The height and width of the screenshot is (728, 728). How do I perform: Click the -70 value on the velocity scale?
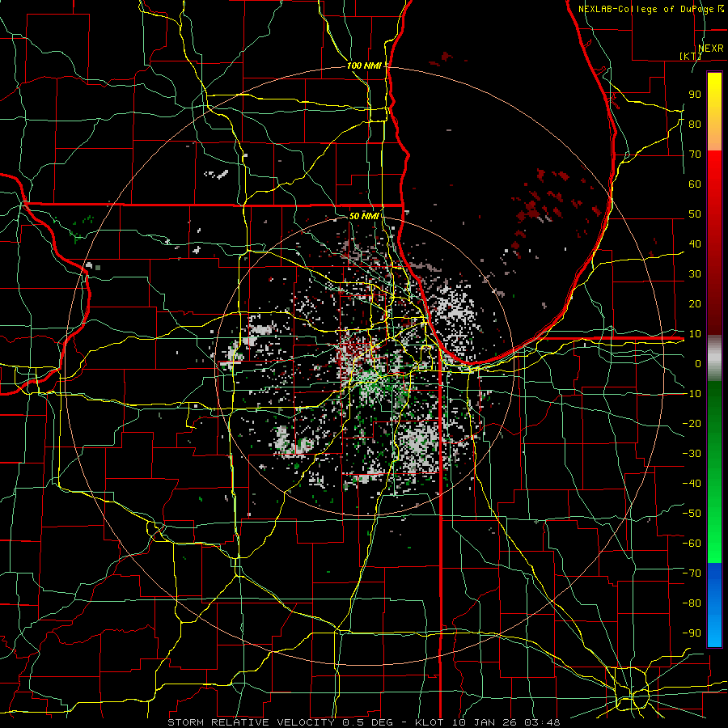pos(692,574)
